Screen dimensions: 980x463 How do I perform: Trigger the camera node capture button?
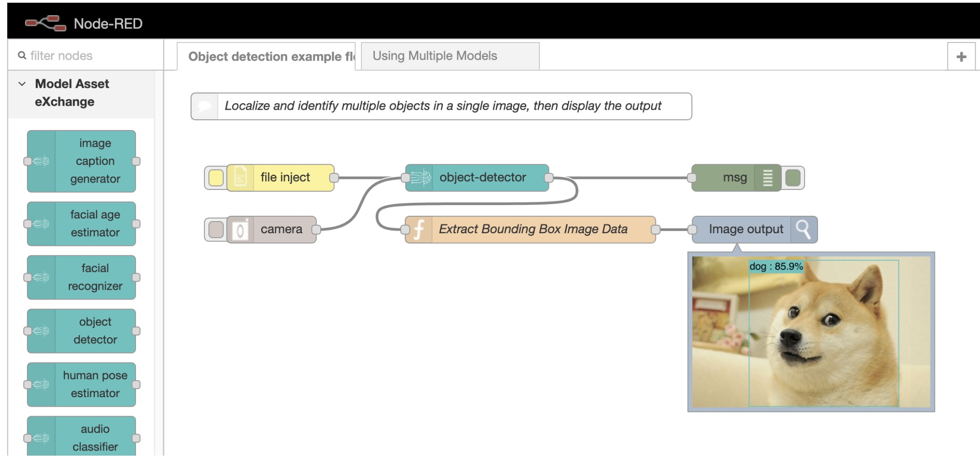click(x=216, y=229)
